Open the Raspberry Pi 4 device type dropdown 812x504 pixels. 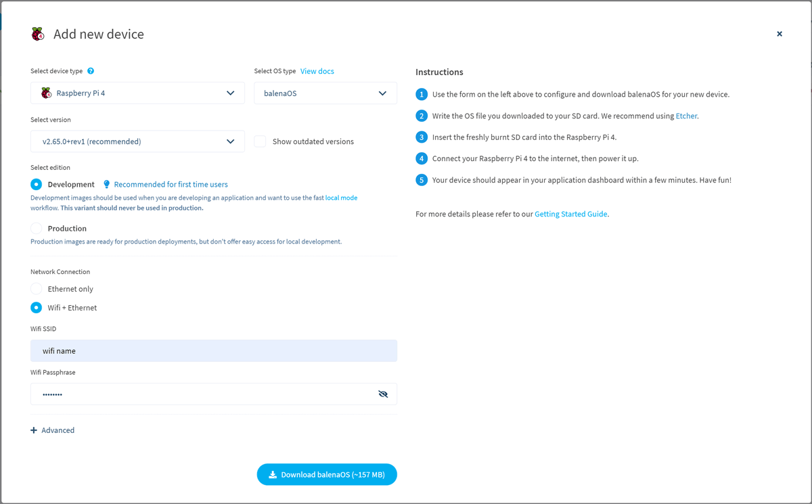click(x=230, y=93)
